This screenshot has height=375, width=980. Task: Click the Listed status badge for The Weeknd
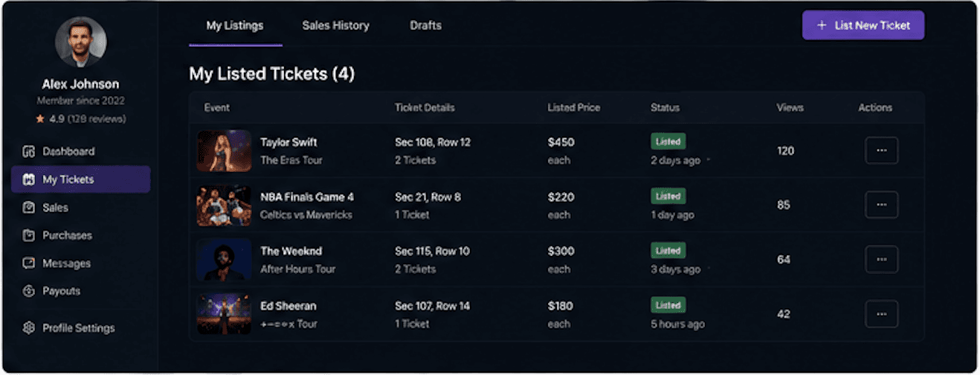(x=668, y=251)
